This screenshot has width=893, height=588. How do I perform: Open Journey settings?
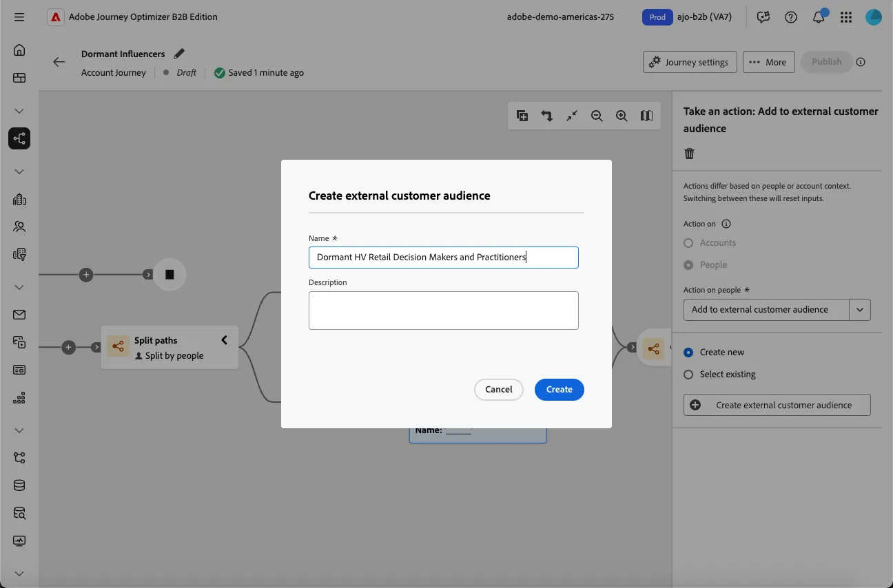pyautogui.click(x=690, y=62)
